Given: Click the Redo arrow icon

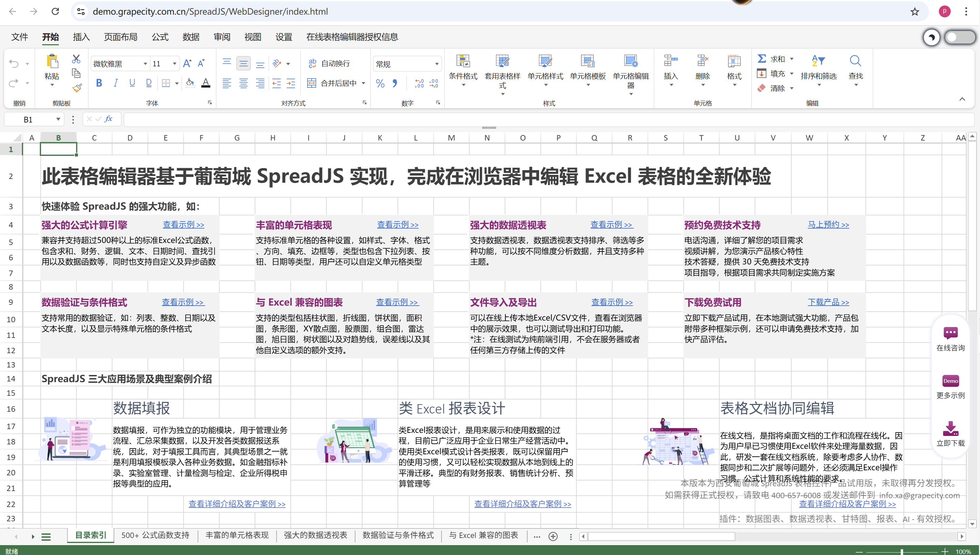Looking at the screenshot, I should pos(14,83).
